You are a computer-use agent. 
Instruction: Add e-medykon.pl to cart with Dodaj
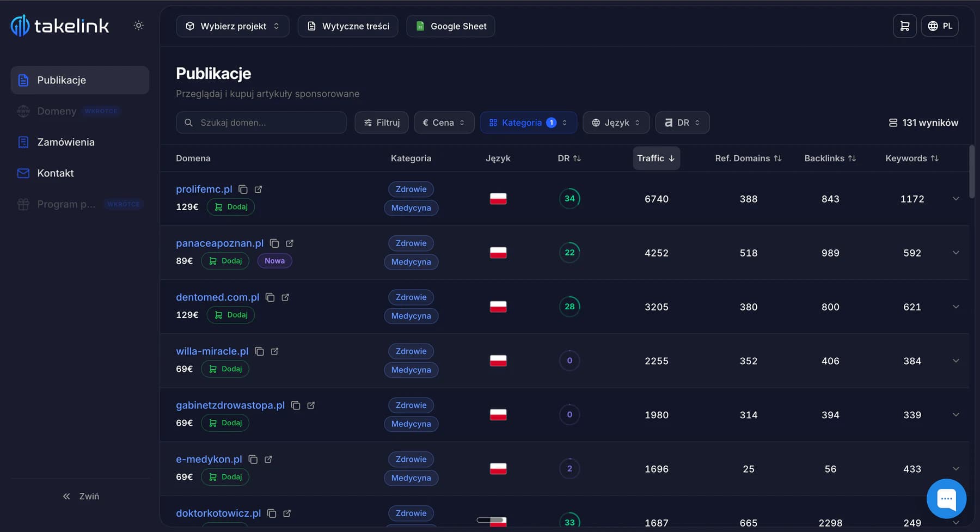225,477
